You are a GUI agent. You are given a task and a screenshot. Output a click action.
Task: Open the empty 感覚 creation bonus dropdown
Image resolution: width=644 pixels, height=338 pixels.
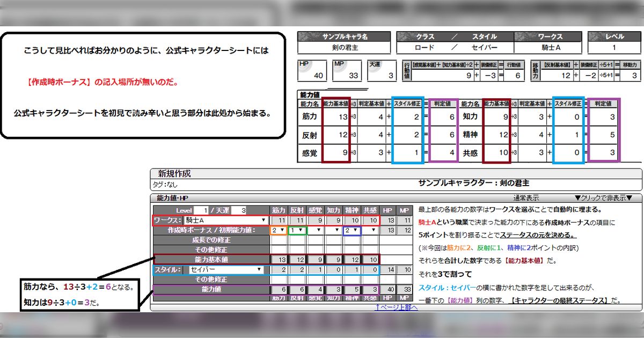(x=317, y=230)
